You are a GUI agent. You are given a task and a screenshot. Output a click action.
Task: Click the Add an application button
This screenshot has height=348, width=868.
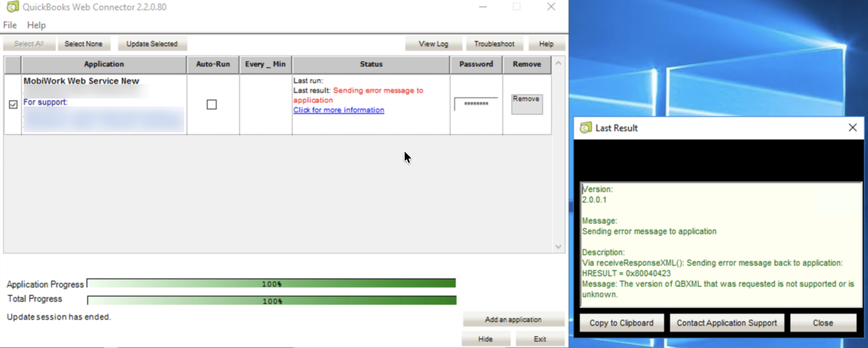513,319
